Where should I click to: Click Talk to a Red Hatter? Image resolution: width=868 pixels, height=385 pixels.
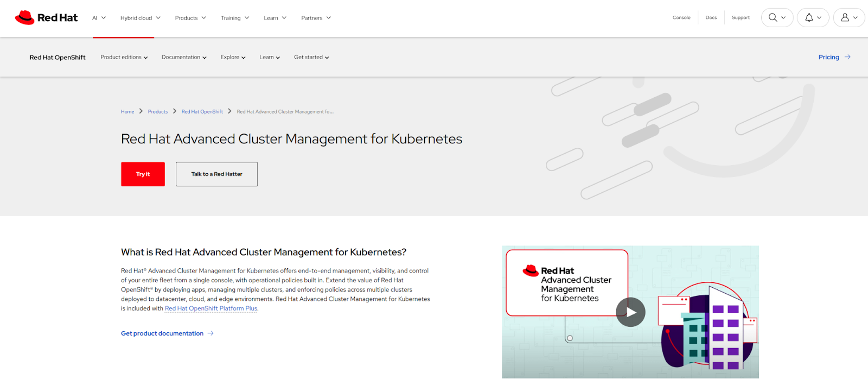(x=216, y=174)
